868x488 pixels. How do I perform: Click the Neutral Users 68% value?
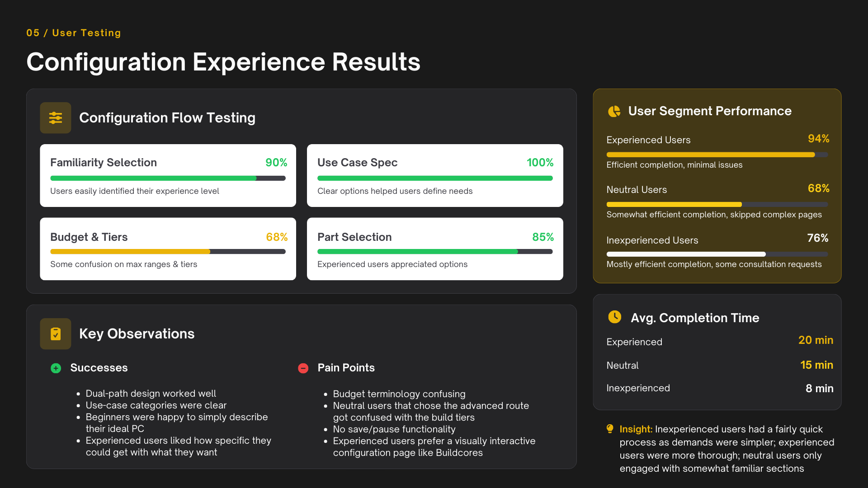click(818, 188)
